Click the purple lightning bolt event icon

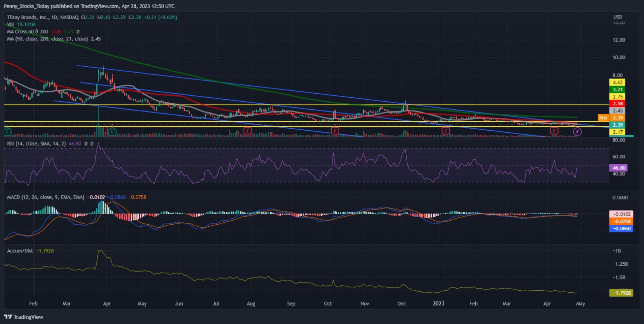coord(577,131)
